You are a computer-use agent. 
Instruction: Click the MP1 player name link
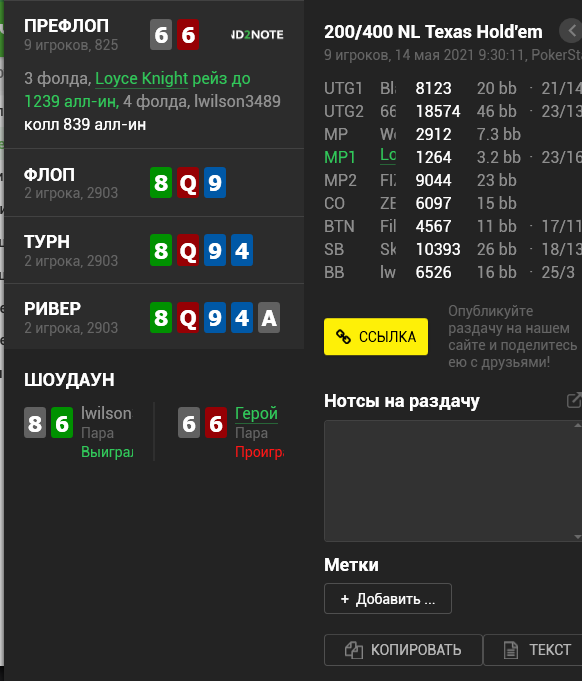pos(388,155)
